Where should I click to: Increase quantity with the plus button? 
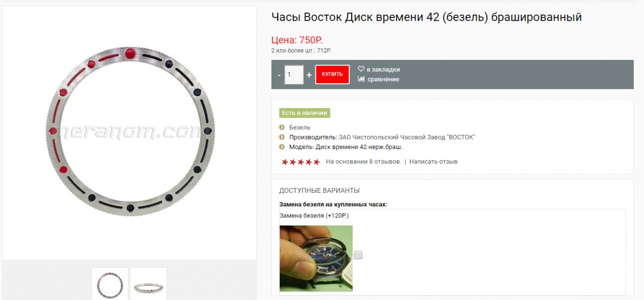[309, 75]
